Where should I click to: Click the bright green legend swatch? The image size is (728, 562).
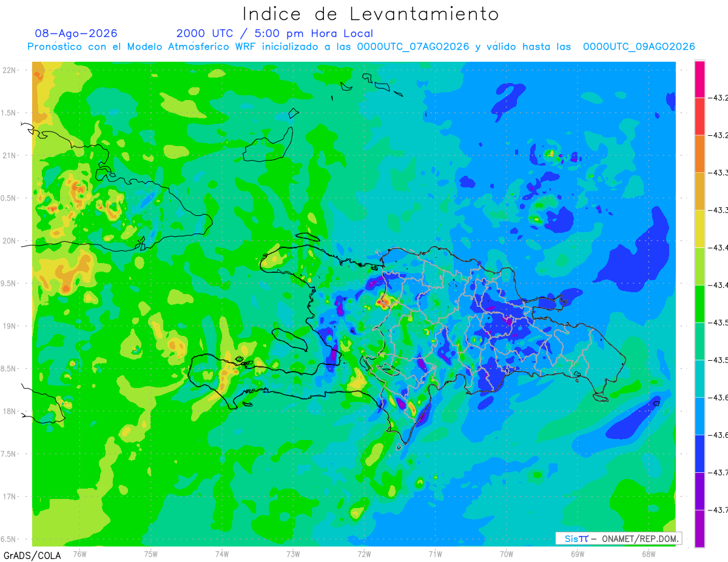699,304
